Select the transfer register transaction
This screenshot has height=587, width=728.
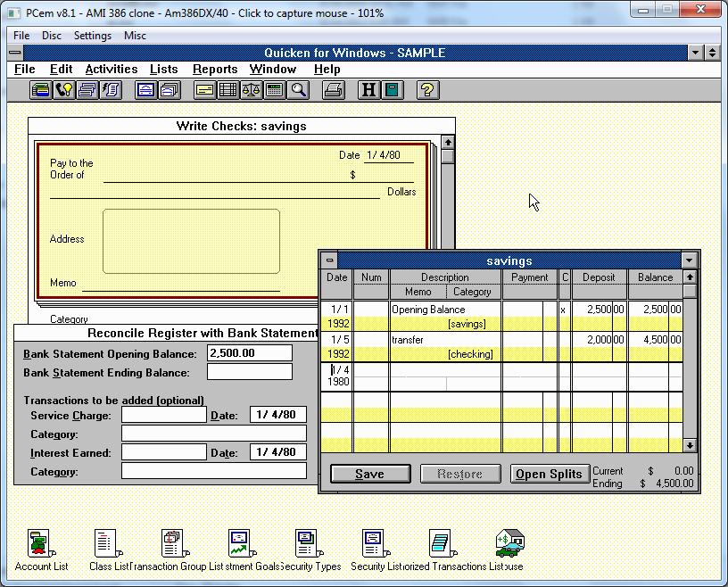(501, 346)
